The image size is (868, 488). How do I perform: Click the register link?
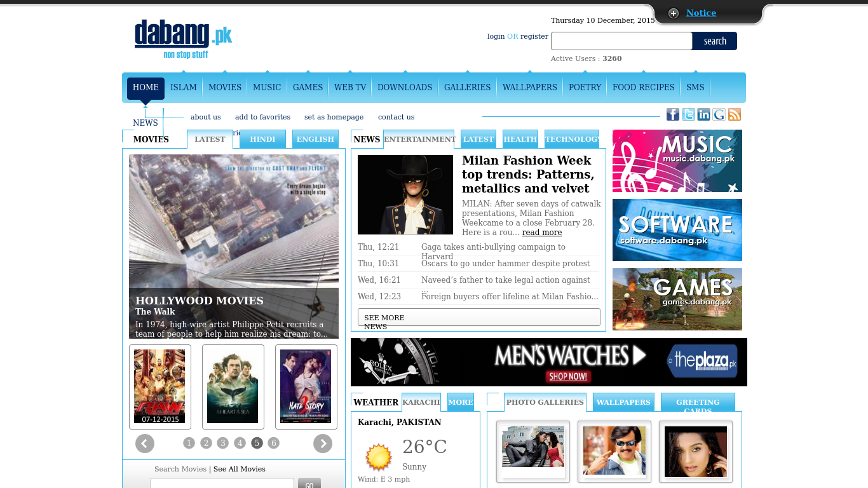coord(534,36)
